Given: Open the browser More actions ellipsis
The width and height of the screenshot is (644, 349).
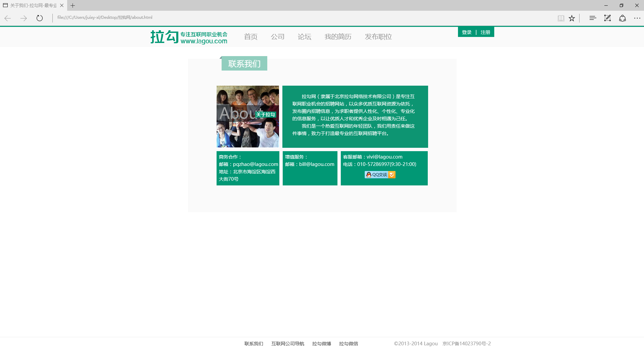Looking at the screenshot, I should (x=637, y=18).
